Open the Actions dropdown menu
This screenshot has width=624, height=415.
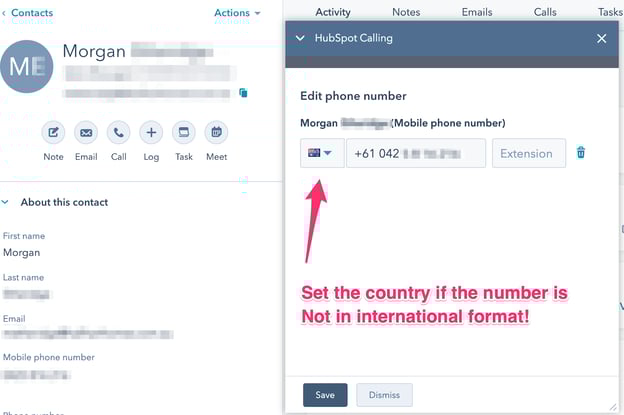(x=237, y=13)
